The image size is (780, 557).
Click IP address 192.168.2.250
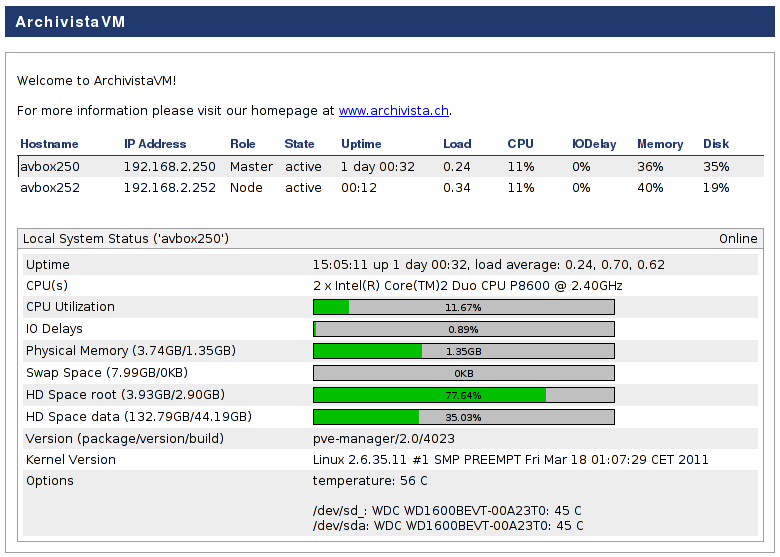tap(170, 167)
